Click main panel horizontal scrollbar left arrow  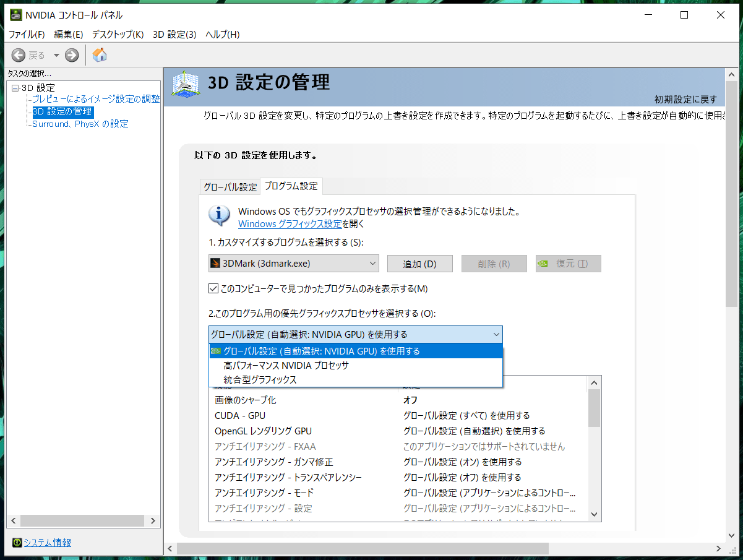(170, 549)
